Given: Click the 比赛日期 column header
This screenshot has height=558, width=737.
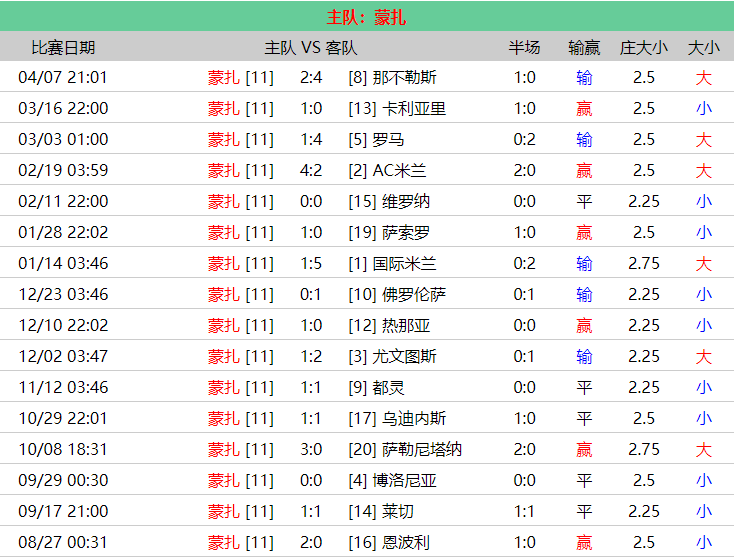Looking at the screenshot, I should (x=63, y=47).
